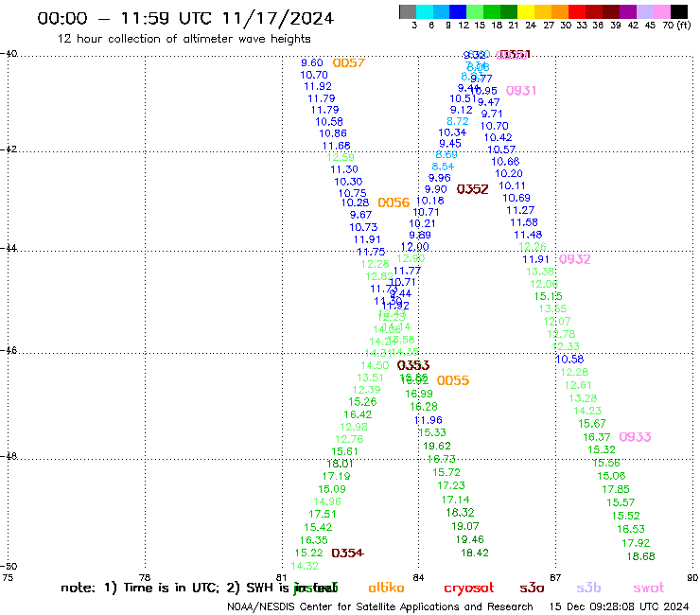This screenshot has height=615, width=700.
Task: Select the wave height value 17.92
Action: [x=636, y=543]
